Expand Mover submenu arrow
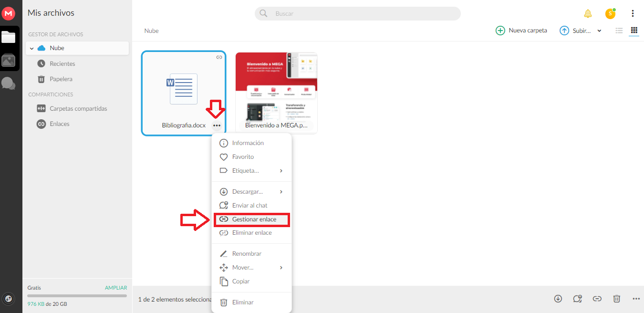The image size is (644, 313). (281, 268)
